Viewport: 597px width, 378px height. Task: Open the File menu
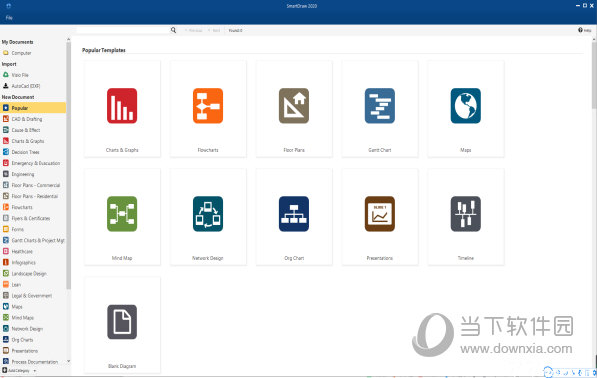pos(9,18)
